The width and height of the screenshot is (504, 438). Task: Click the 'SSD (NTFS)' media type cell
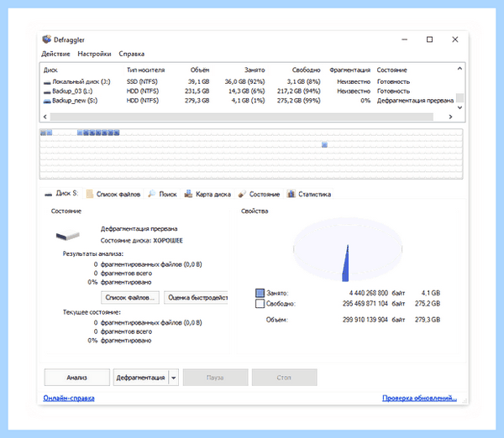click(x=142, y=82)
